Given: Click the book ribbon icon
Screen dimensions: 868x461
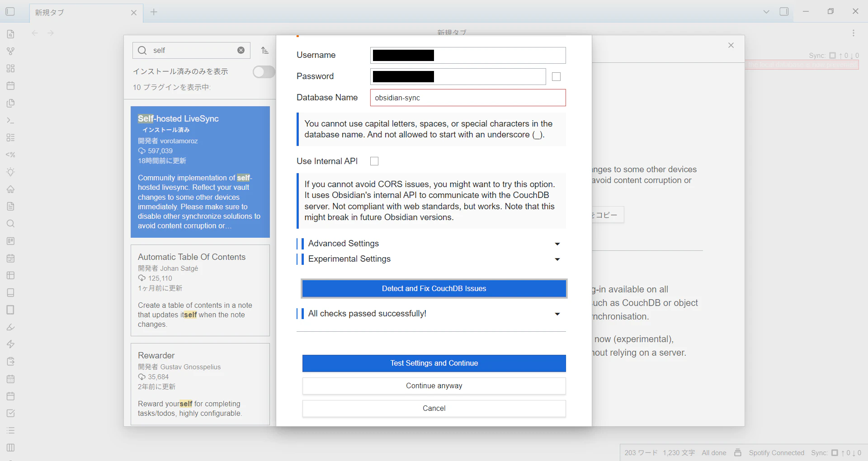Looking at the screenshot, I should pyautogui.click(x=11, y=292).
